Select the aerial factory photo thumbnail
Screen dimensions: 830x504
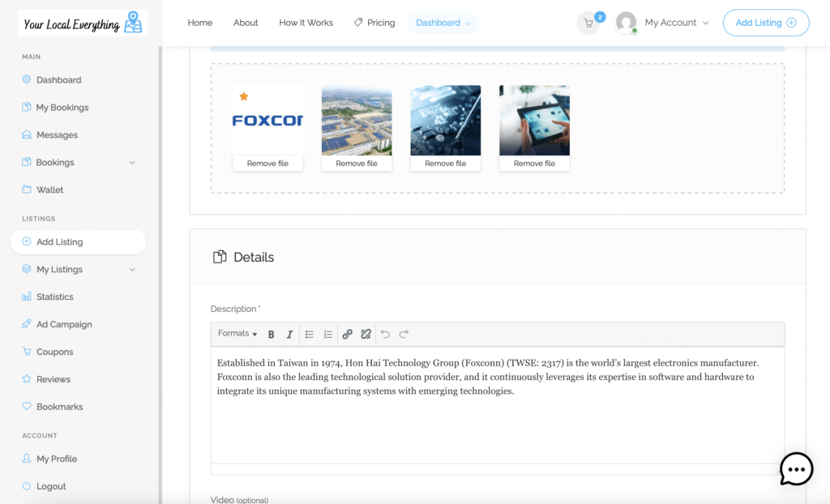tap(357, 120)
